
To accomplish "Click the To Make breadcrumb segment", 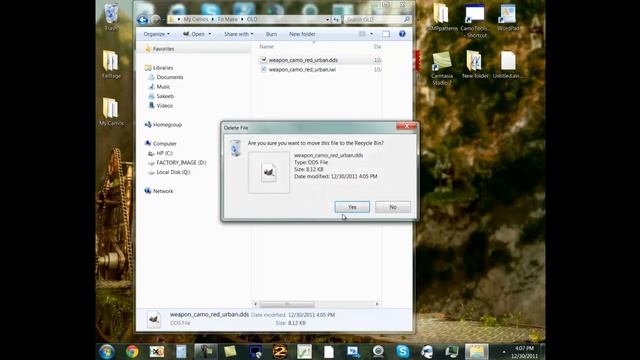I will (x=227, y=19).
